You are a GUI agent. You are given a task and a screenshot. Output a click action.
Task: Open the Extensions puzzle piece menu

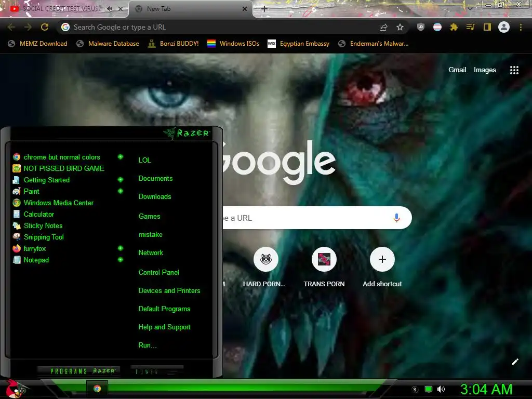454,27
